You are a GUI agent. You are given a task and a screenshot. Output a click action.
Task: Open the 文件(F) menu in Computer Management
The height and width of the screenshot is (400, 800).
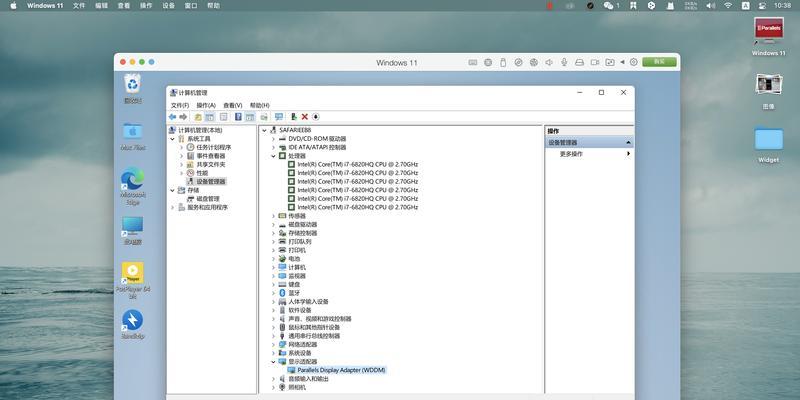180,105
